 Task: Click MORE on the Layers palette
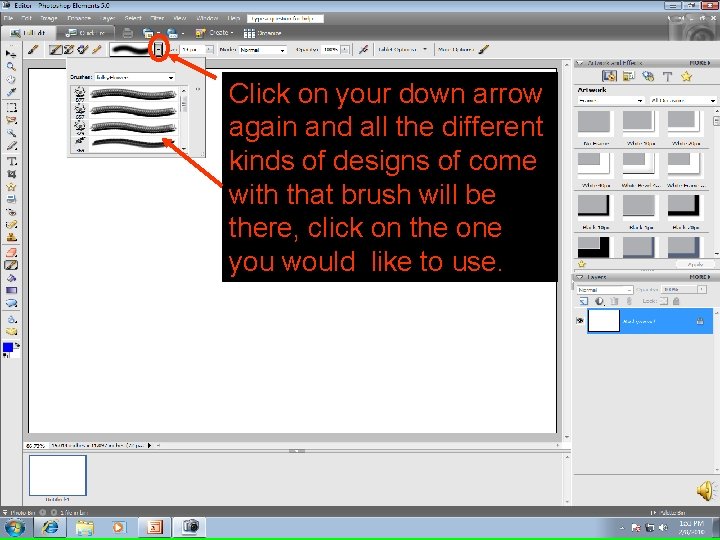point(700,277)
